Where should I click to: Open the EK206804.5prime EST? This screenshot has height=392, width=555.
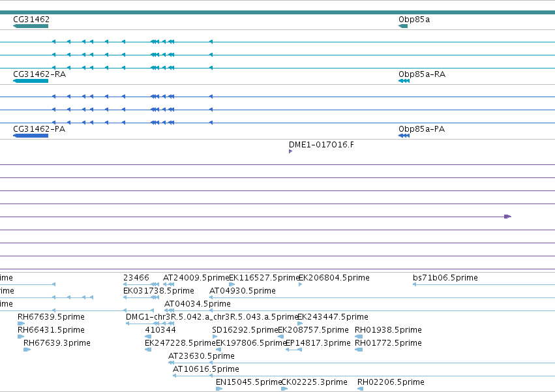pyautogui.click(x=301, y=284)
